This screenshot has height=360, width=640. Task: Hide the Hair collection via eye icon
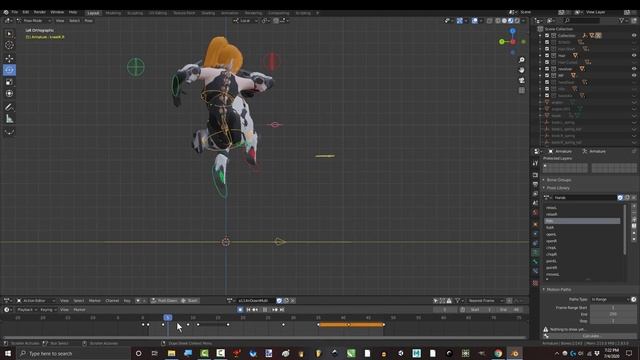[x=634, y=56]
